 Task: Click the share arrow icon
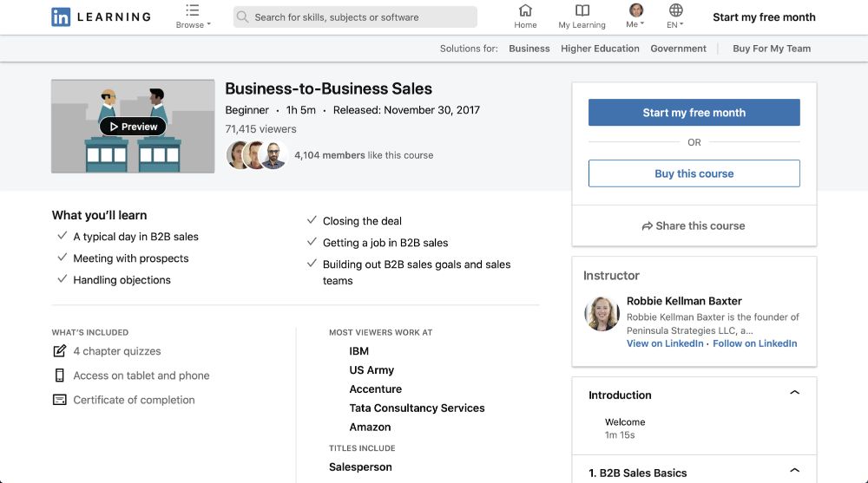(648, 226)
